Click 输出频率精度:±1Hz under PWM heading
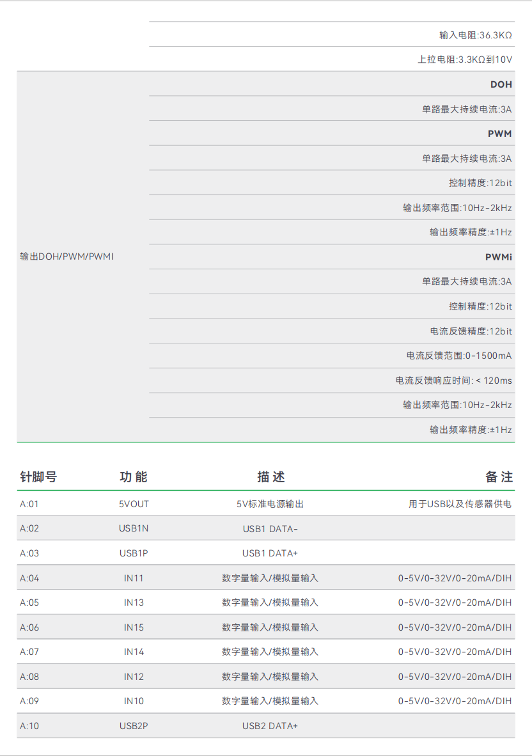 click(x=471, y=232)
